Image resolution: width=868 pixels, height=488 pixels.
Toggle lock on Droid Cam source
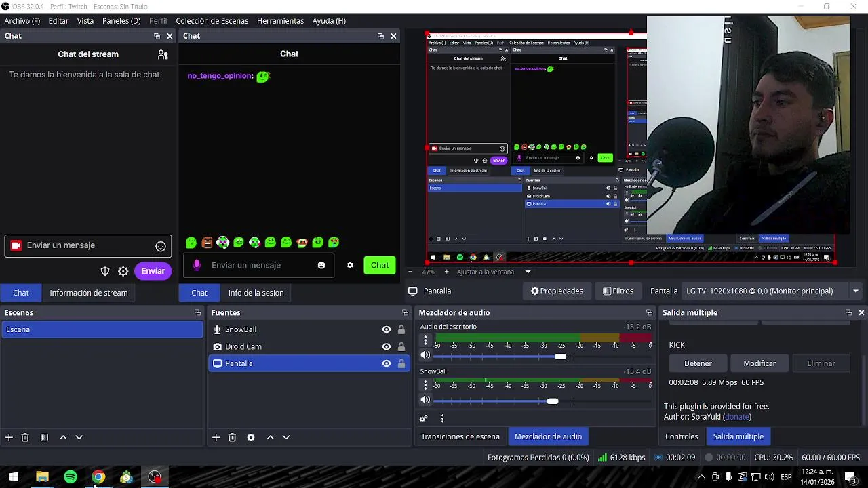tap(401, 346)
